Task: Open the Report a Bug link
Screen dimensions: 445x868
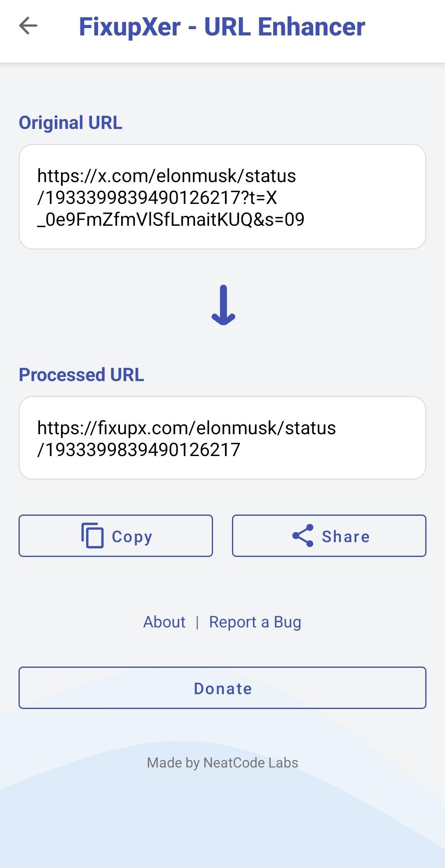Action: pyautogui.click(x=255, y=622)
